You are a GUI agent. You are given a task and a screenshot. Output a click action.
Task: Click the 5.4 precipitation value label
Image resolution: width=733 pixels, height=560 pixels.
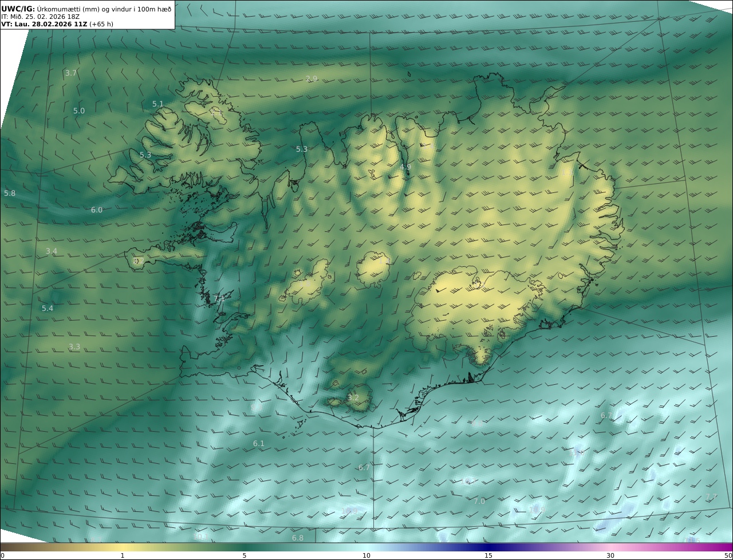click(48, 309)
